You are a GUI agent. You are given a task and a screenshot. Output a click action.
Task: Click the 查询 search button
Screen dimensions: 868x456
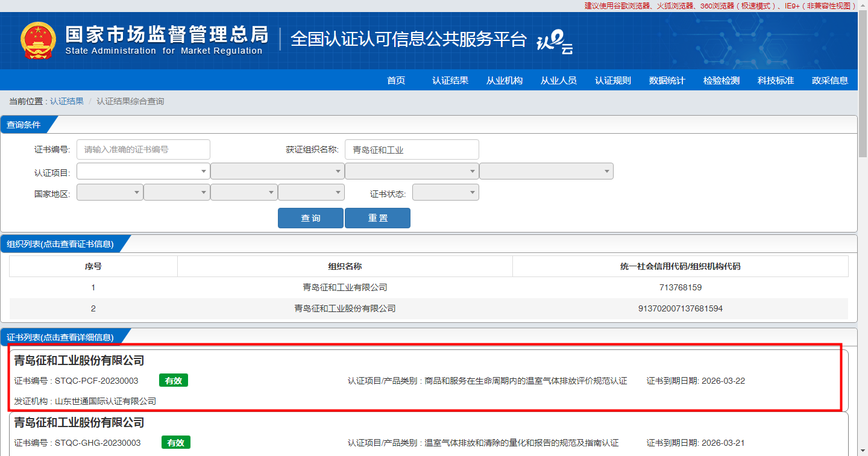tap(310, 218)
